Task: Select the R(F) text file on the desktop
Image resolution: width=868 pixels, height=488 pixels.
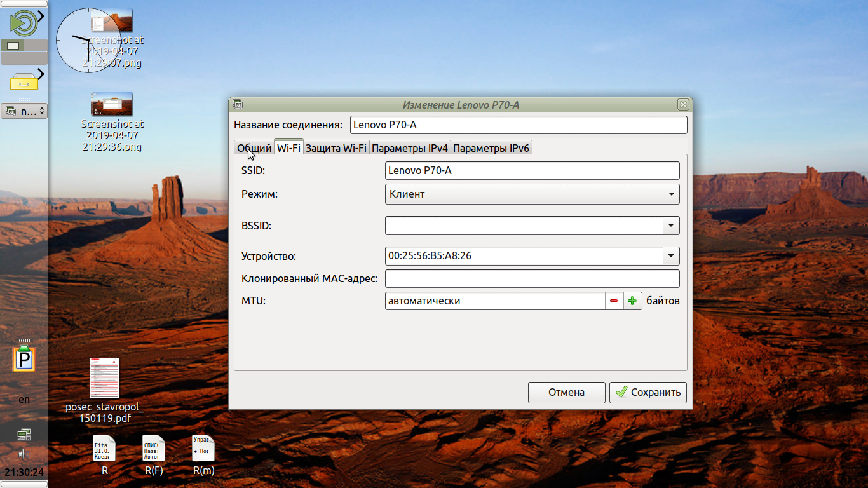Action: pyautogui.click(x=154, y=449)
